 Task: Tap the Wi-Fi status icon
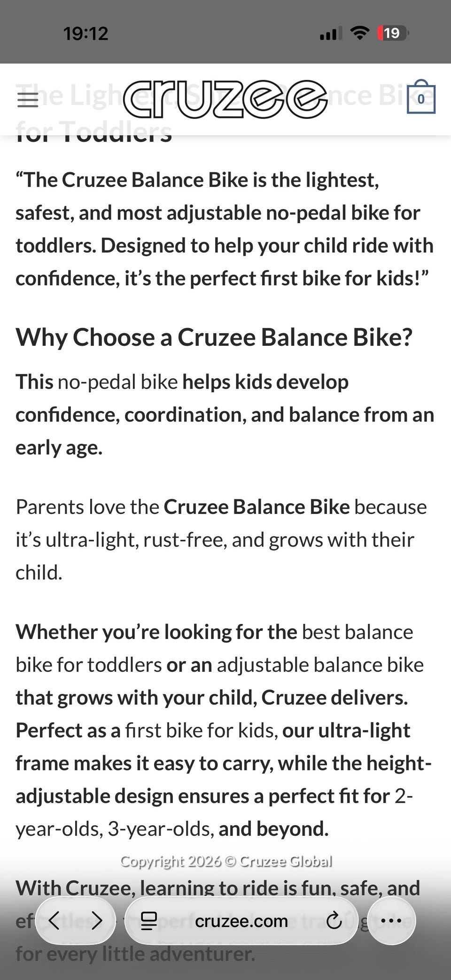360,33
